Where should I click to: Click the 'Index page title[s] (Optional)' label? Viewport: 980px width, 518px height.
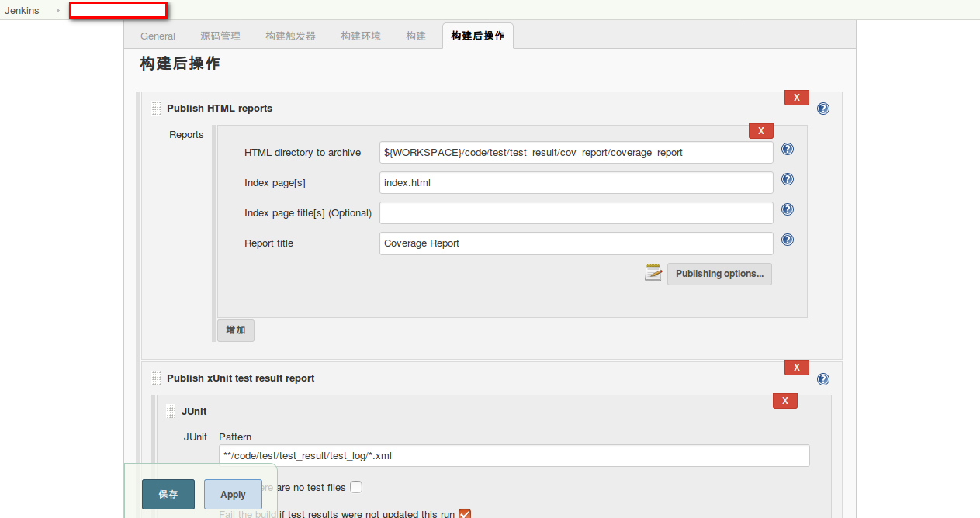[x=308, y=213]
